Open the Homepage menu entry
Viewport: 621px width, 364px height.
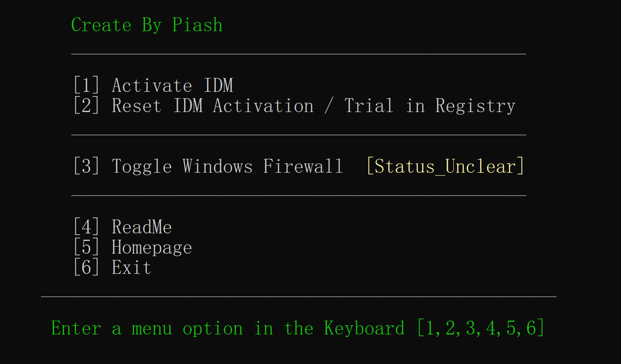[x=152, y=247]
